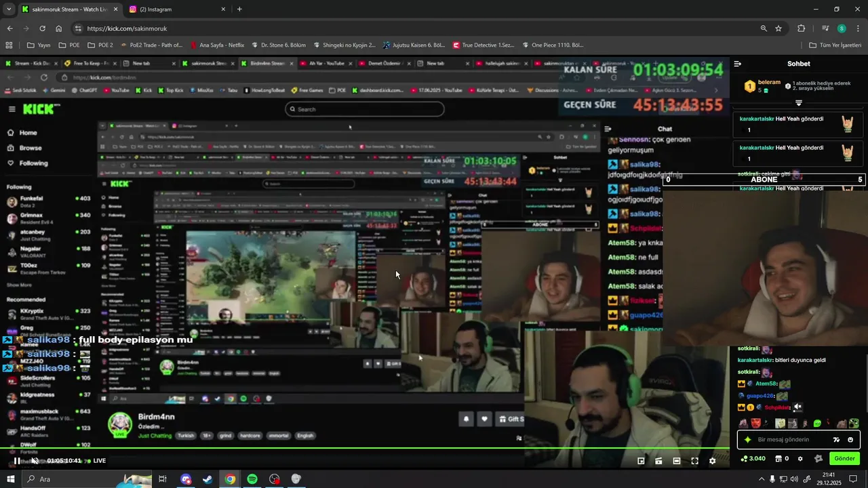The width and height of the screenshot is (868, 488).
Task: Click the Kick address bar URL
Action: tap(127, 28)
